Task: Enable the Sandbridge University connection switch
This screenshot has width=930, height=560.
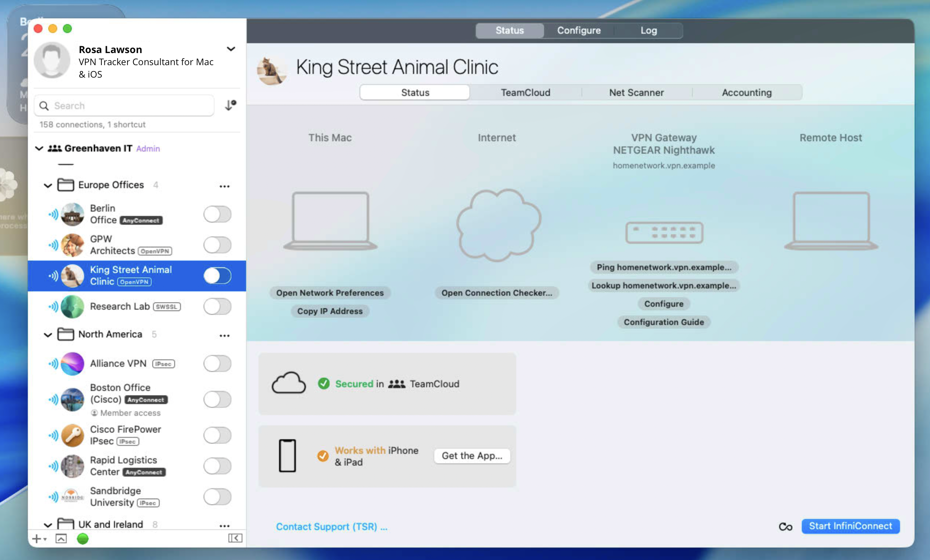Action: [217, 497]
